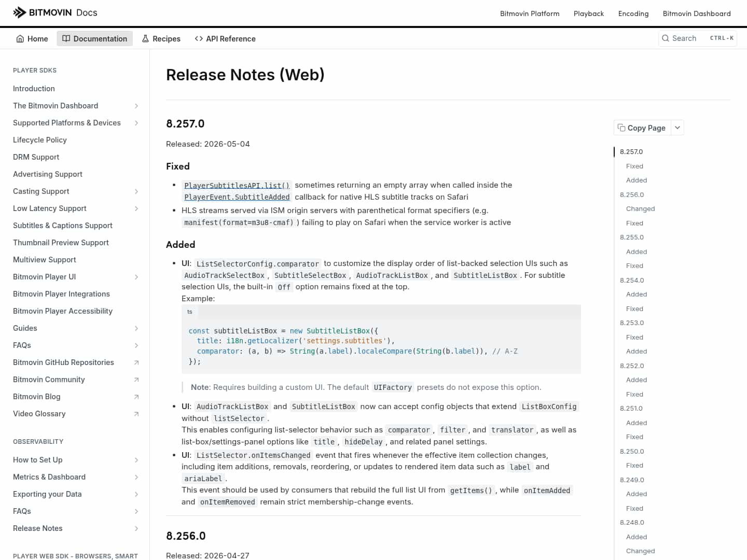Jump to 8.254.0 in table of contents
Viewport: 747px width, 560px height.
(632, 281)
